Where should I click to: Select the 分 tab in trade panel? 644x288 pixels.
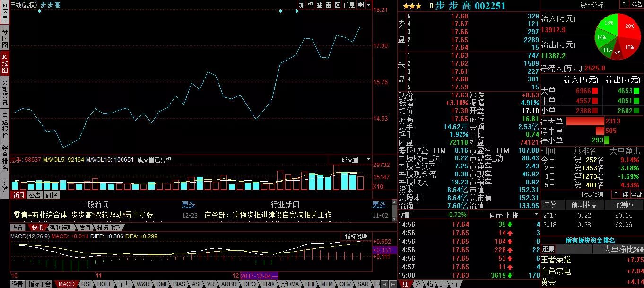pos(418,284)
